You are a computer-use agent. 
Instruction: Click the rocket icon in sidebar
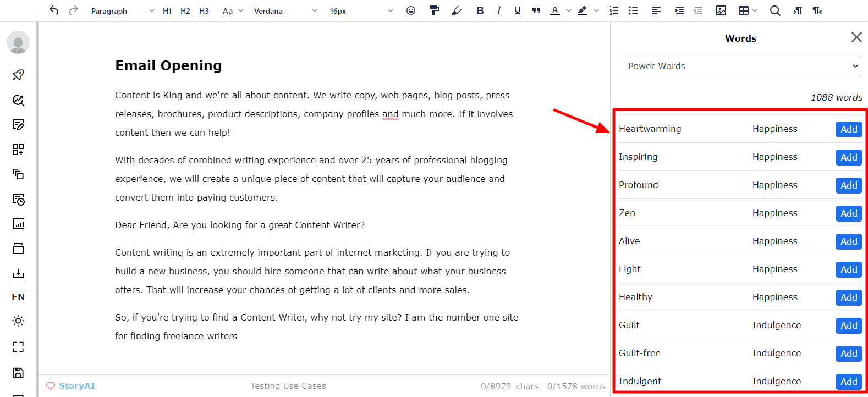tap(18, 75)
